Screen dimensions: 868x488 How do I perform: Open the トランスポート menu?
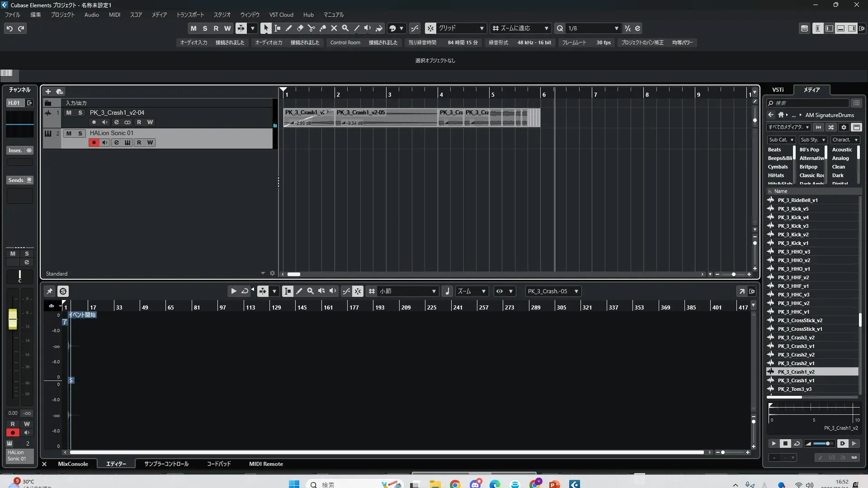pyautogui.click(x=190, y=15)
